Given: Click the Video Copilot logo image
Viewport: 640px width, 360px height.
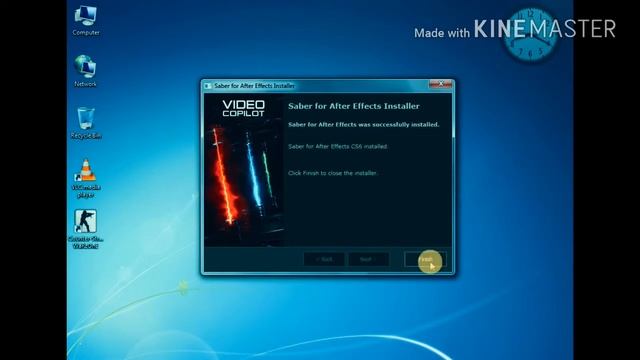Looking at the screenshot, I should (244, 108).
